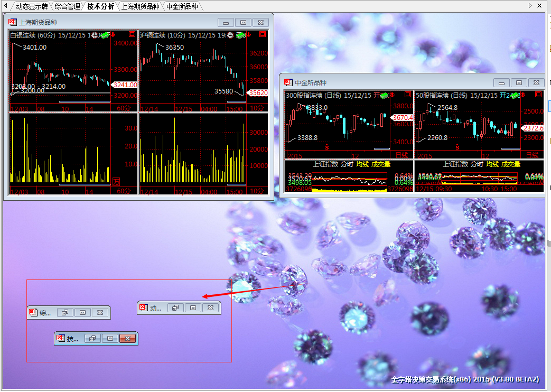This screenshot has height=392, width=551.
Task: Click the green chip icon on 50股指连续 chart
Action: tap(515, 95)
